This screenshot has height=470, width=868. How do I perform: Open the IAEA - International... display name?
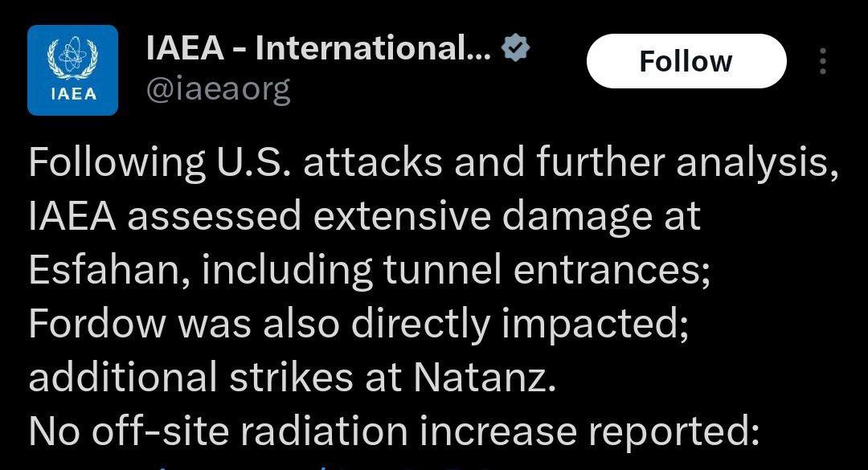tap(318, 48)
